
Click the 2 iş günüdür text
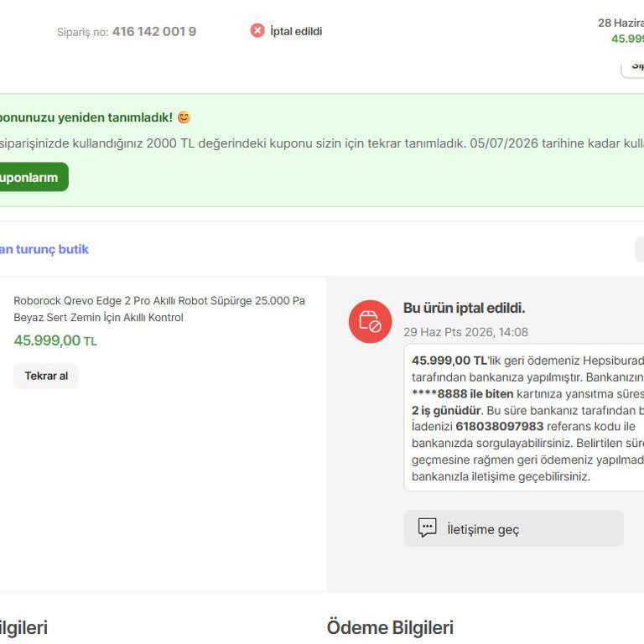(446, 410)
